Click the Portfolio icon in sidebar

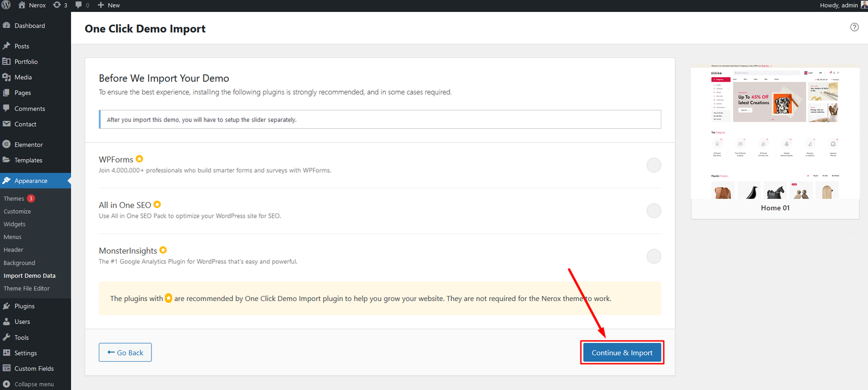[7, 61]
